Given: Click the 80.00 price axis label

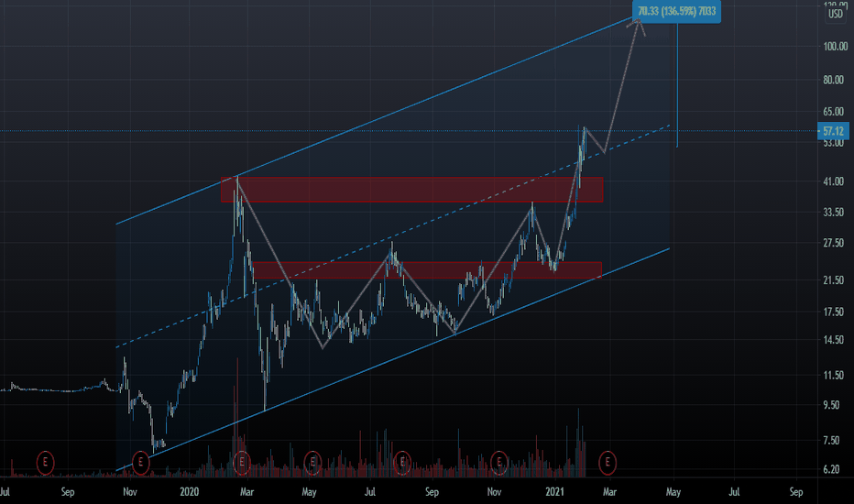Looking at the screenshot, I should (834, 80).
